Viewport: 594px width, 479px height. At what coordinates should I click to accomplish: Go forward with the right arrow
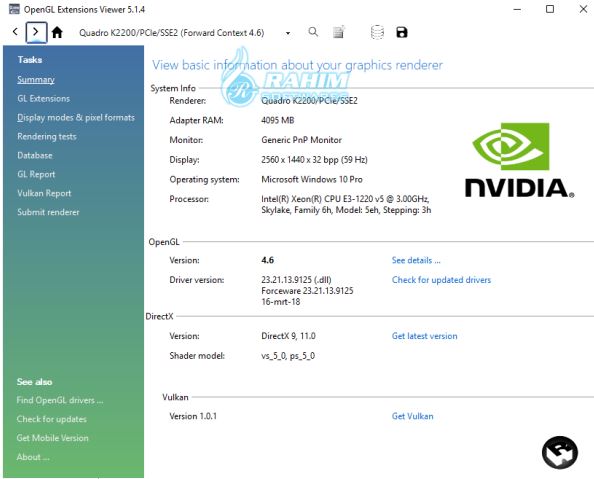pyautogui.click(x=36, y=32)
